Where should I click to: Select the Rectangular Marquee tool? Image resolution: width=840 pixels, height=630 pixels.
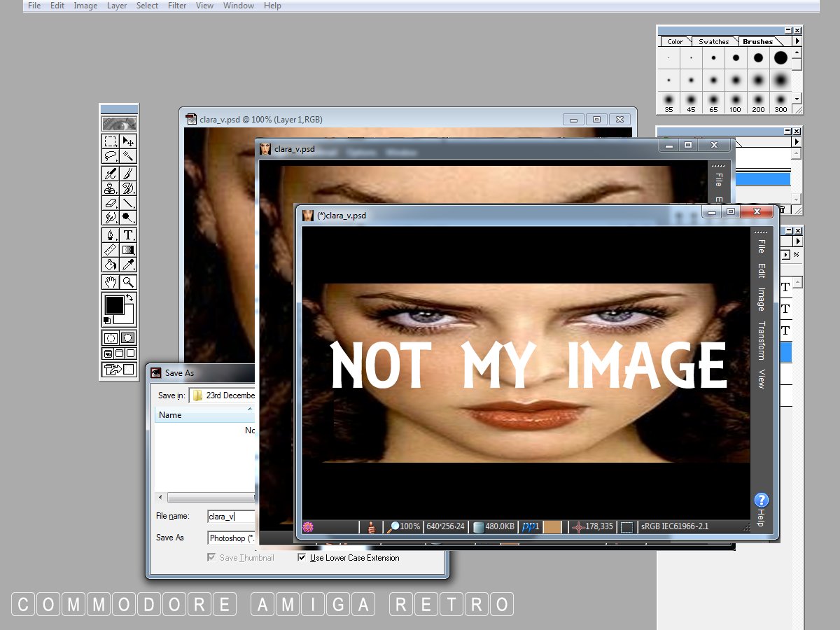[x=110, y=141]
